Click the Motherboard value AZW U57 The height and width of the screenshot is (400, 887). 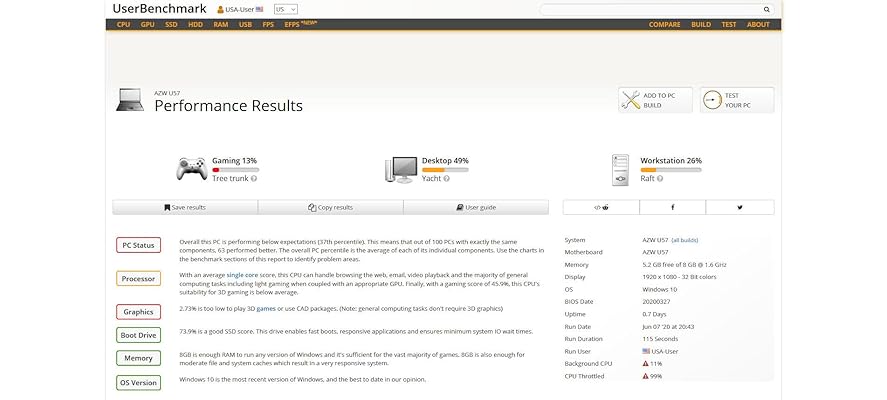tap(655, 252)
